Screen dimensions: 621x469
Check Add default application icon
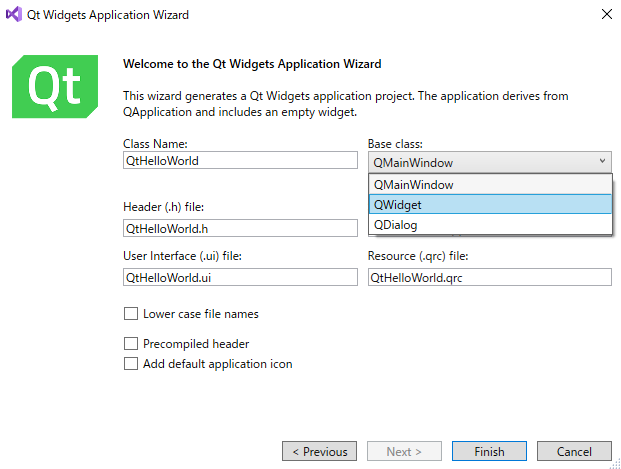[131, 363]
